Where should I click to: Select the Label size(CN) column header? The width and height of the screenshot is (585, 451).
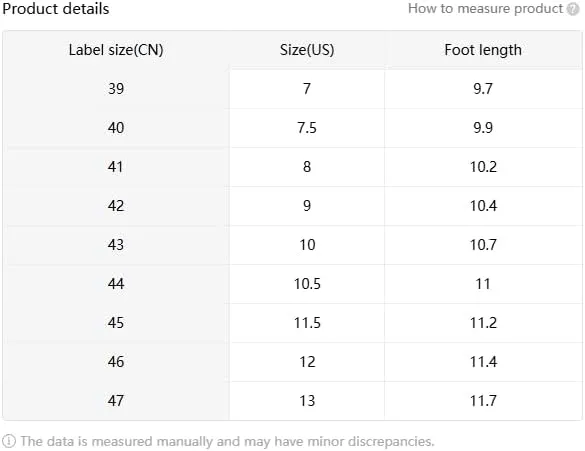point(116,50)
